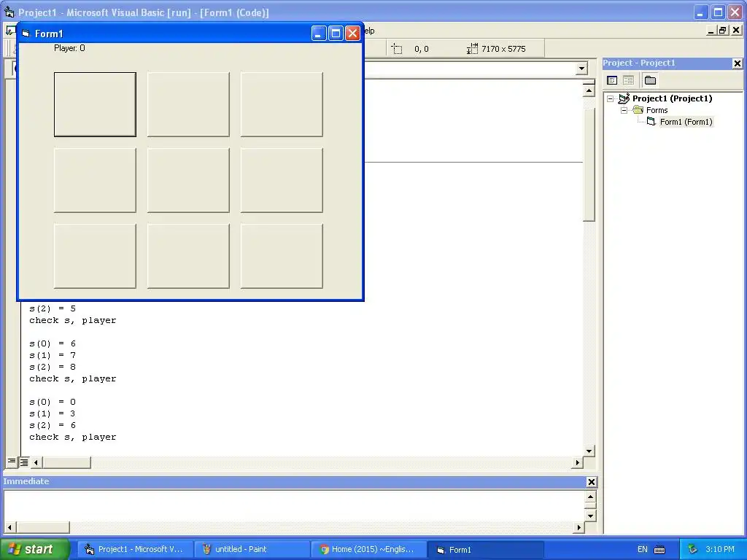Click the top-right game square in Form1
Viewport: 747px width, 560px height.
pos(282,104)
